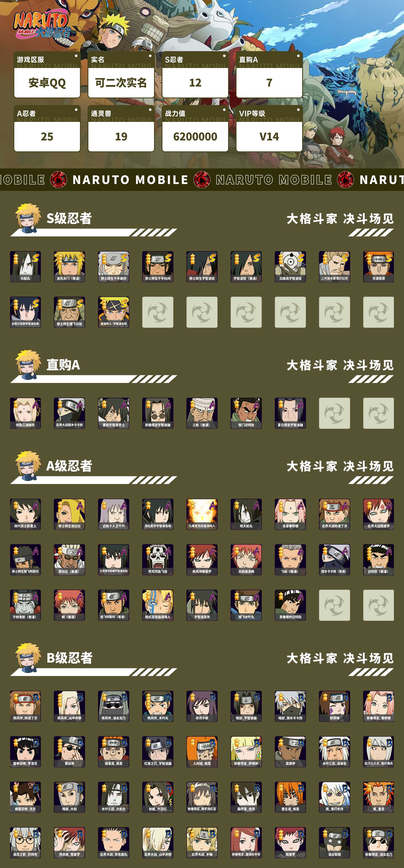Pick the 九尾查克拉漩涡鸣人 A-rank icon
The width and height of the screenshot is (404, 868).
point(202,514)
